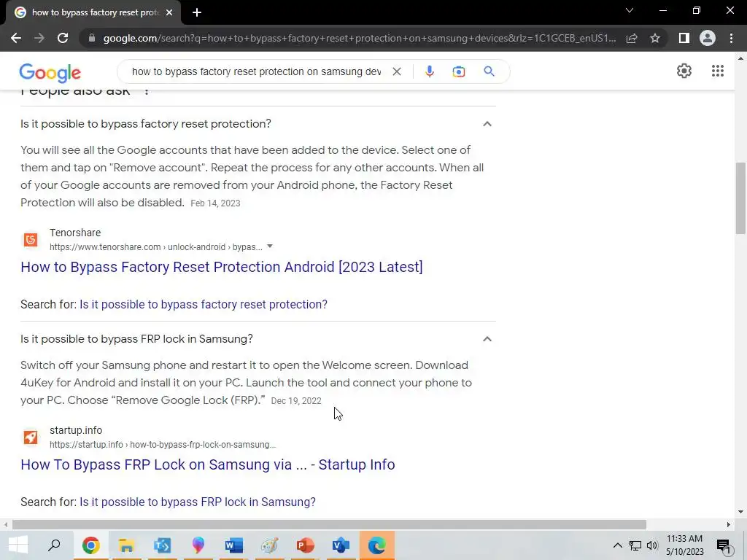This screenshot has height=560, width=747.
Task: Open Google quick settings gear
Action: click(684, 71)
